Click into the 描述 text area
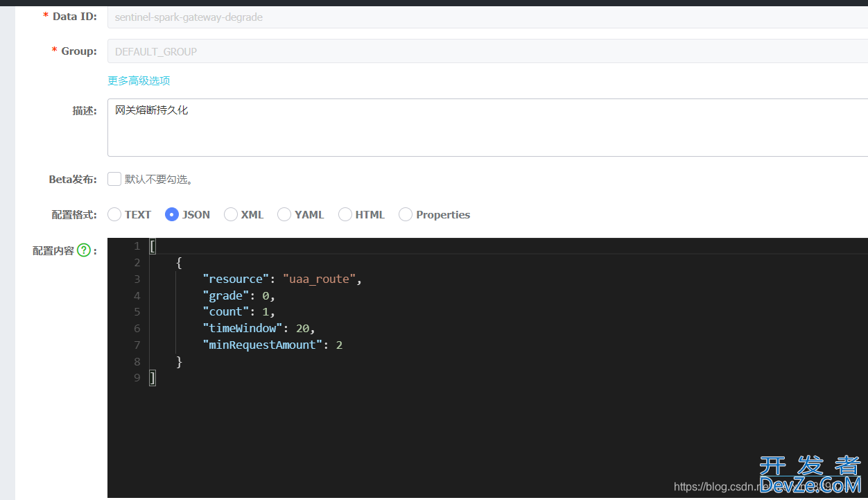Screen dimensions: 868x500 487,128
